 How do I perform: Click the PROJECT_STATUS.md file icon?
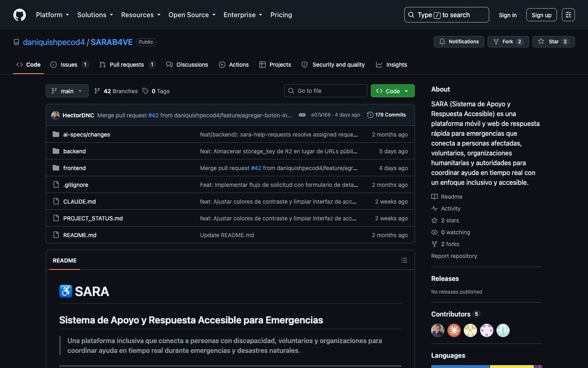56,218
